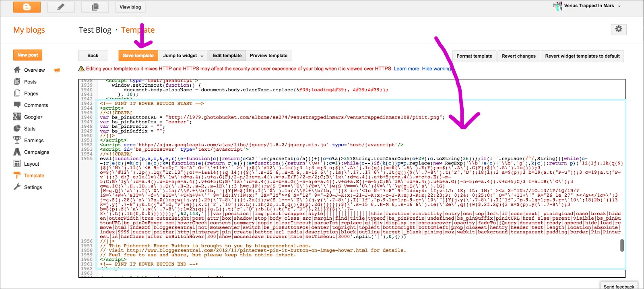Click the PINT IT HOVER BUTTON END comment
This screenshot has width=644, height=289.
pyautogui.click(x=149, y=264)
